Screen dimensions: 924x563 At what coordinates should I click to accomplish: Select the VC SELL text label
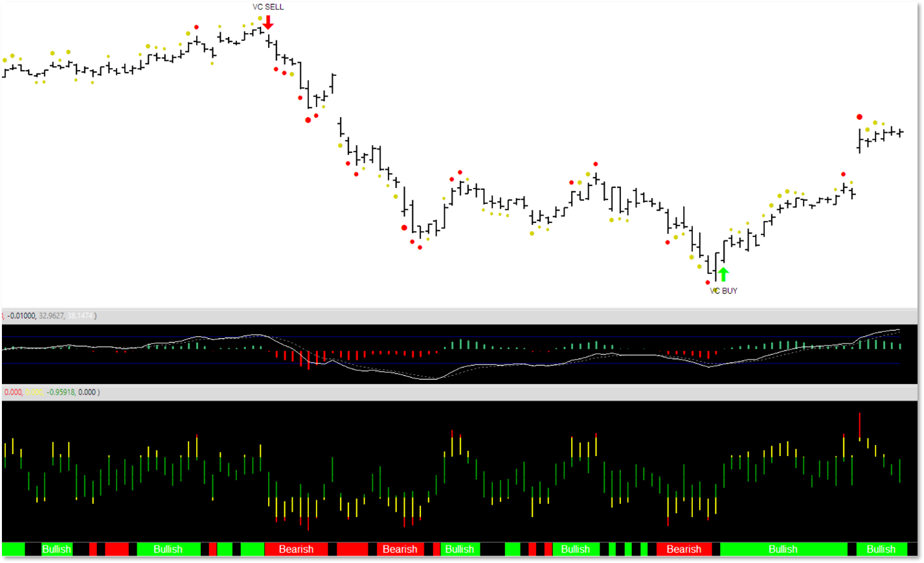pos(268,7)
